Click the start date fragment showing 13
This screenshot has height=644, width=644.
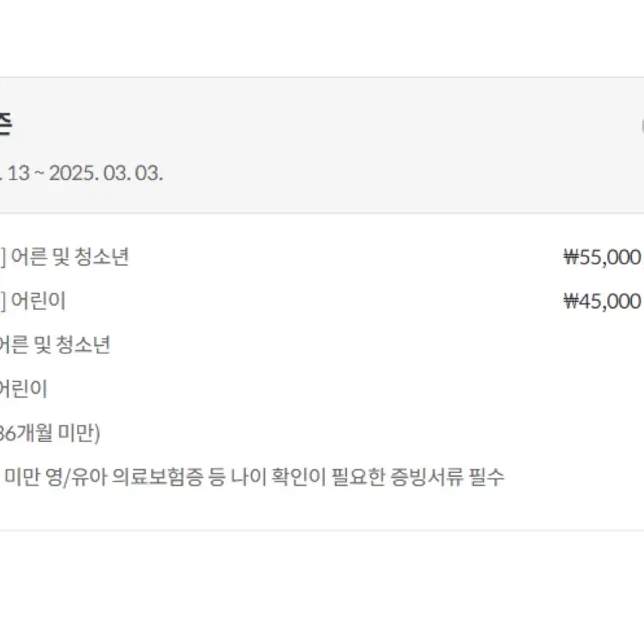click(18, 173)
